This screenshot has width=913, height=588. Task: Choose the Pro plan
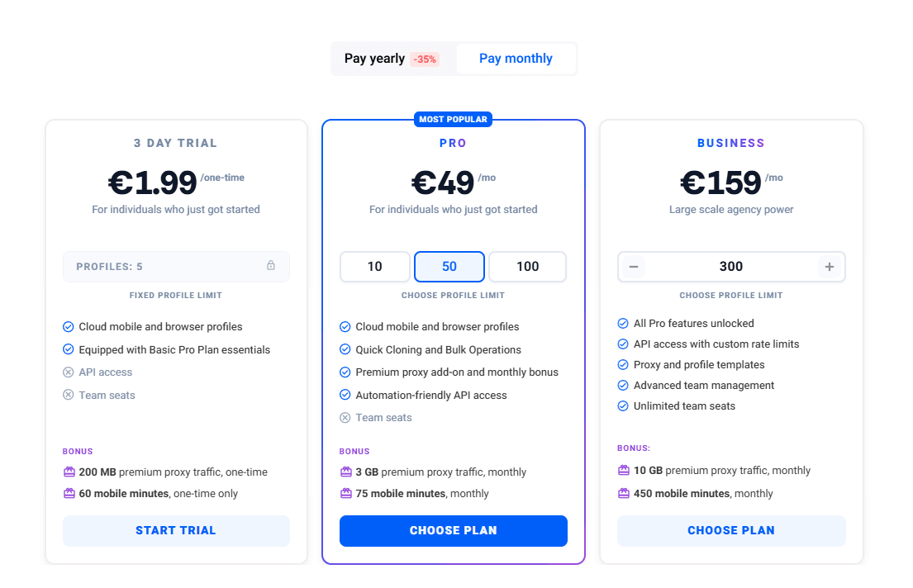coord(453,531)
